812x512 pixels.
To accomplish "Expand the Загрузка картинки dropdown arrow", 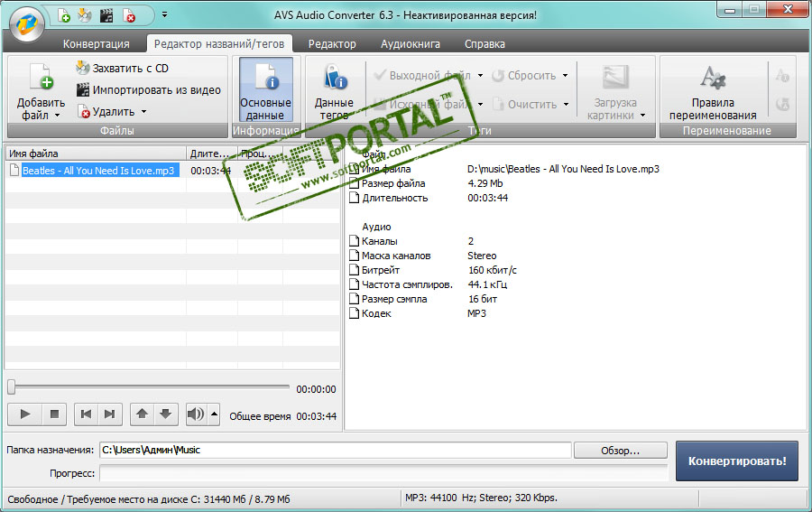I will [x=642, y=116].
